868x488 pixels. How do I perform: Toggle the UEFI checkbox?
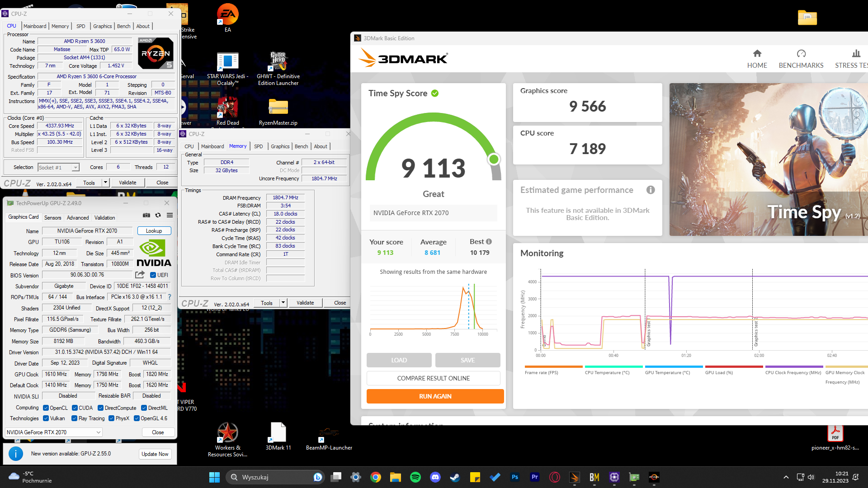pos(153,275)
